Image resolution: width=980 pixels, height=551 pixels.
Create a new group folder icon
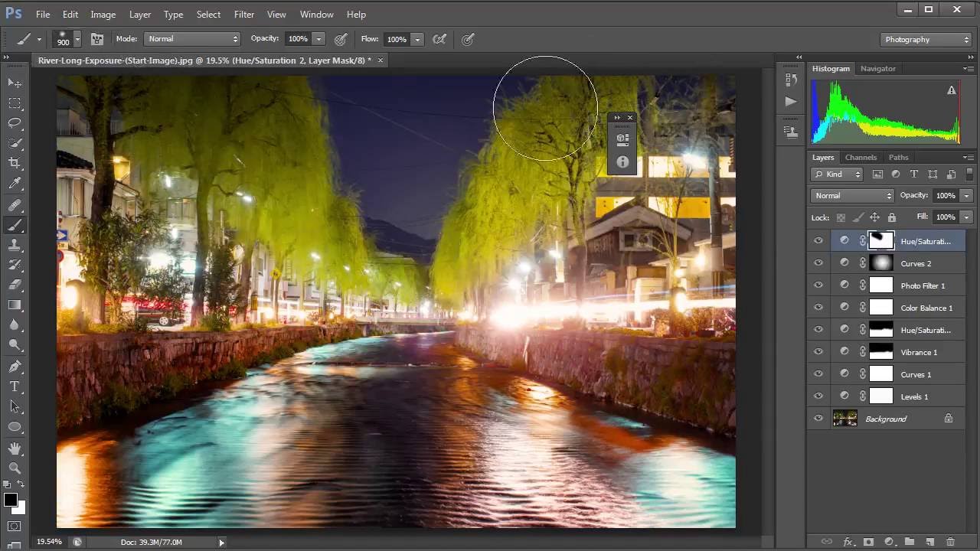tap(910, 542)
